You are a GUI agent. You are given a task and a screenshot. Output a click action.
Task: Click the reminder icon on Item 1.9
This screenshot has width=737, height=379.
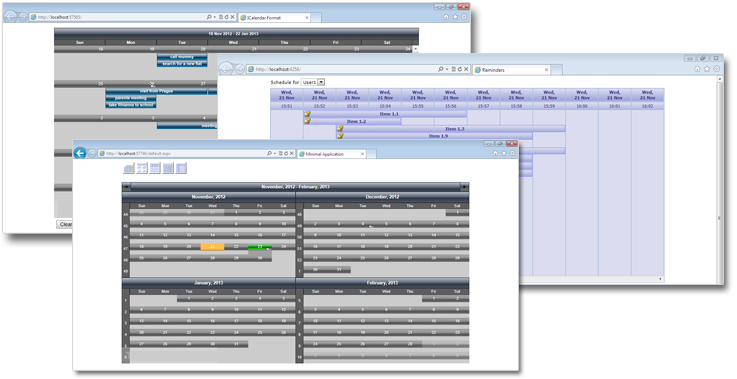click(x=340, y=136)
